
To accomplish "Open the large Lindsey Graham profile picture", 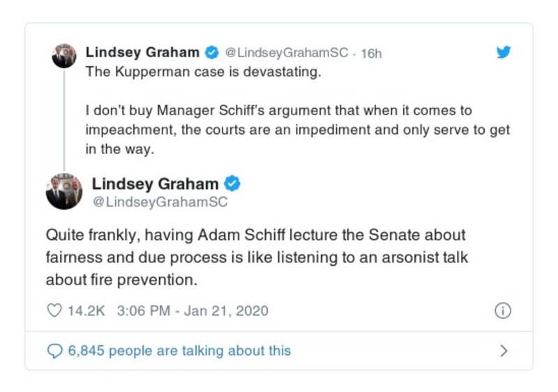I will [x=64, y=192].
